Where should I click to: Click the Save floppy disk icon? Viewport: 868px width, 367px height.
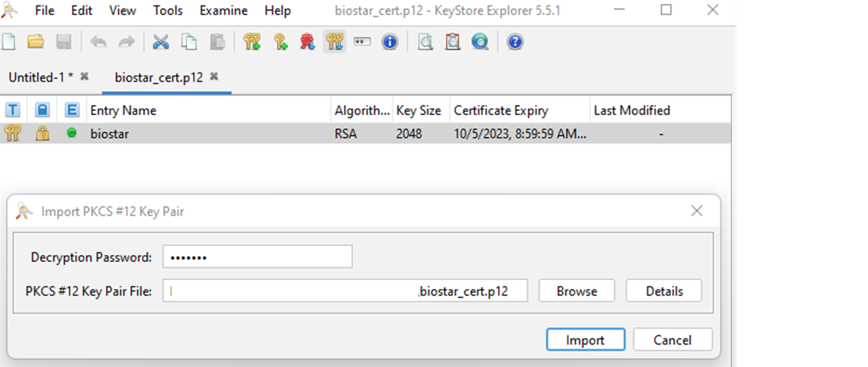64,42
